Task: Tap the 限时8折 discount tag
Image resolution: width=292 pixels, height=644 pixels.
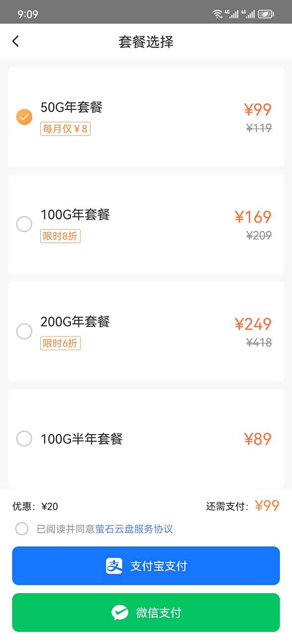Action: pyautogui.click(x=60, y=236)
